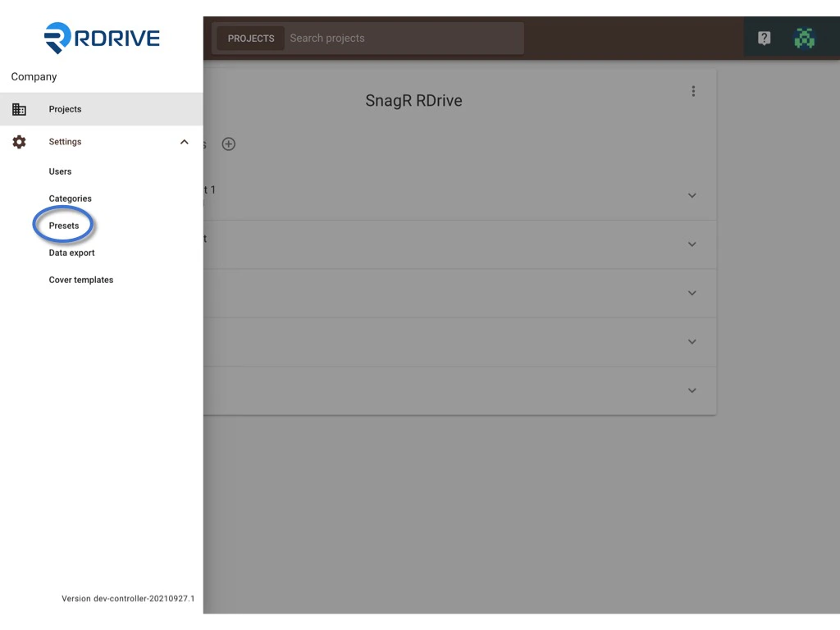Open Cover templates settings
Viewport: 840px width, 630px height.
[x=80, y=280]
